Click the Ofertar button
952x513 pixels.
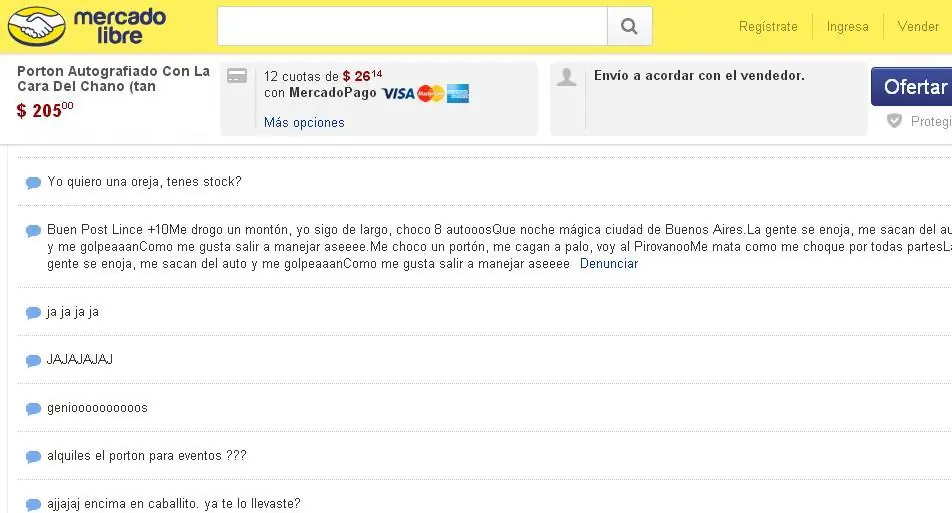(911, 87)
